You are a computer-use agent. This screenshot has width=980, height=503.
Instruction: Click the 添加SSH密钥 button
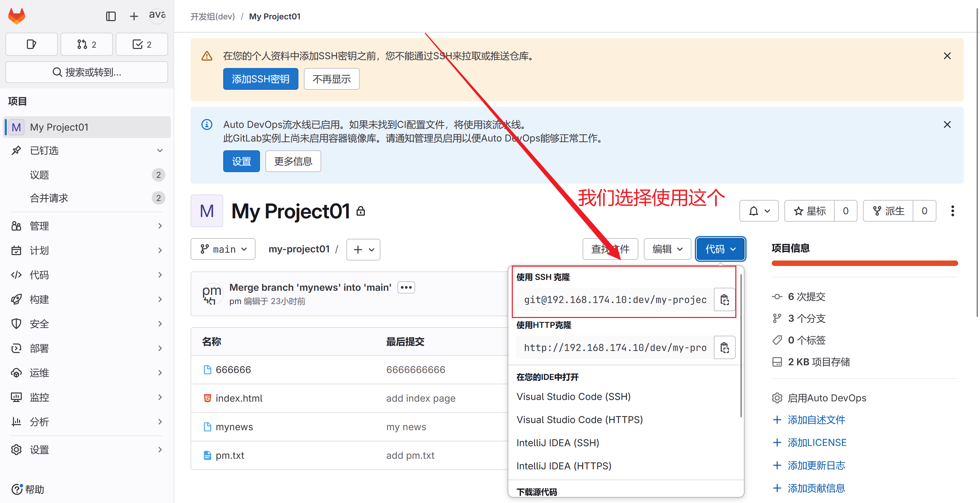261,79
